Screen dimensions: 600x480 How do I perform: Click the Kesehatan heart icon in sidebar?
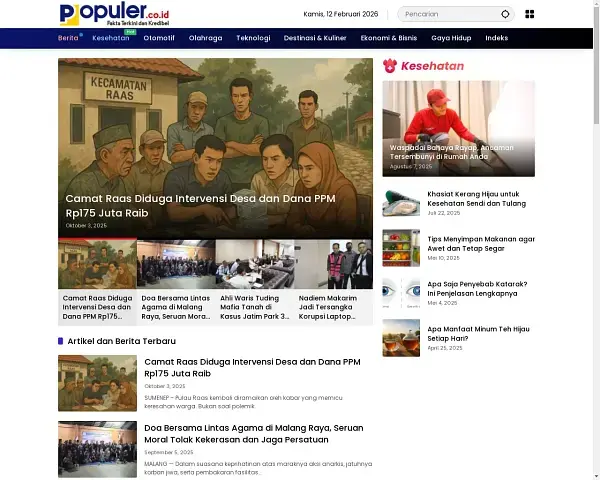390,66
